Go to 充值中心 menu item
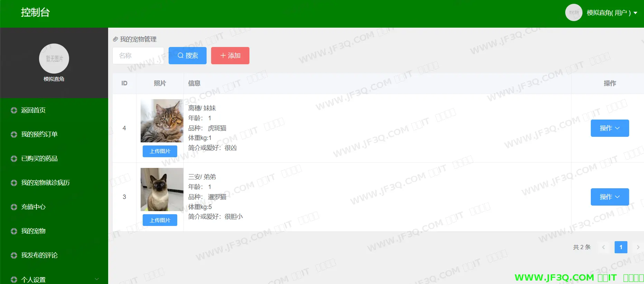 33,207
